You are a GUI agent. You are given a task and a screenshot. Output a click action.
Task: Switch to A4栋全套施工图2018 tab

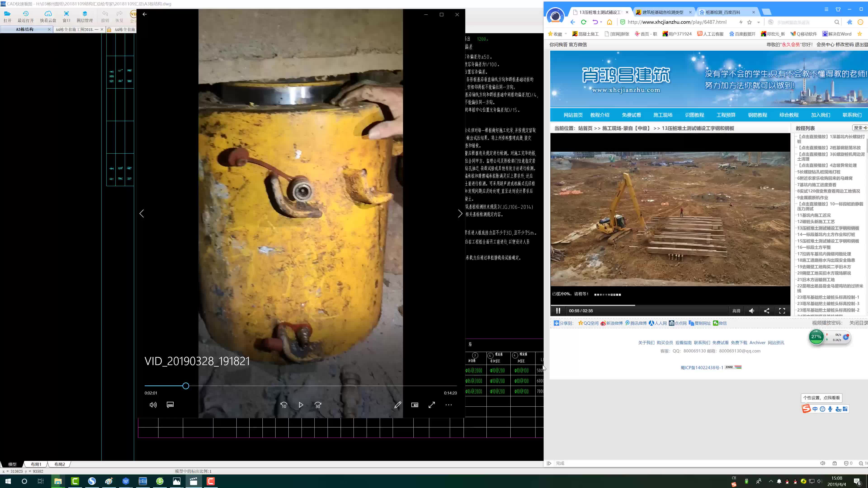click(77, 29)
